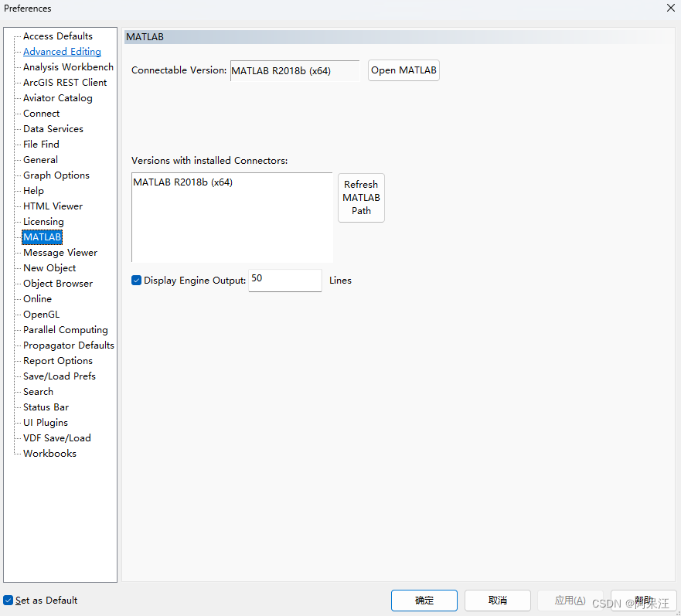
Task: Open the Help preferences page
Action: click(x=33, y=191)
